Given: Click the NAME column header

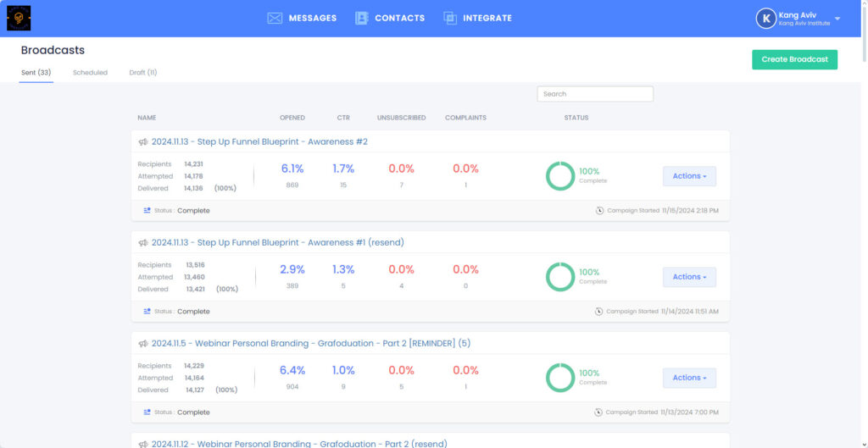Looking at the screenshot, I should [147, 118].
